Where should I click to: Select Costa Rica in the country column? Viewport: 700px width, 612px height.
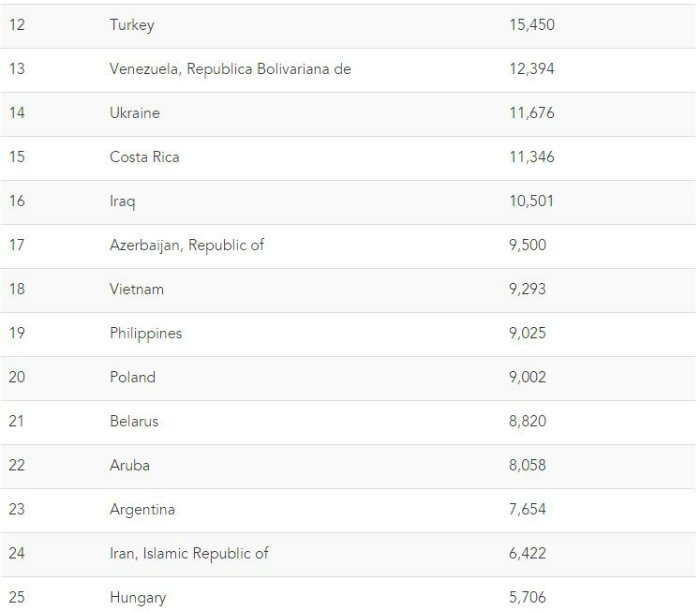pos(145,157)
